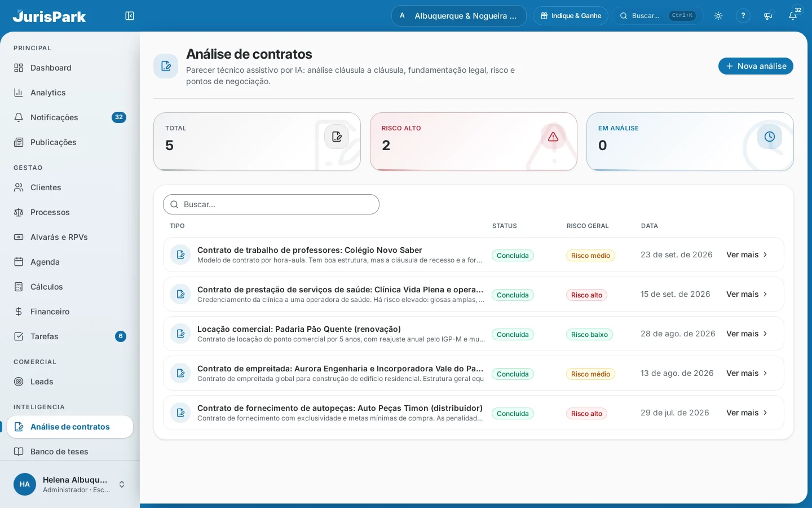The height and width of the screenshot is (508, 812).
Task: Click the Processos scales icon
Action: pos(19,212)
